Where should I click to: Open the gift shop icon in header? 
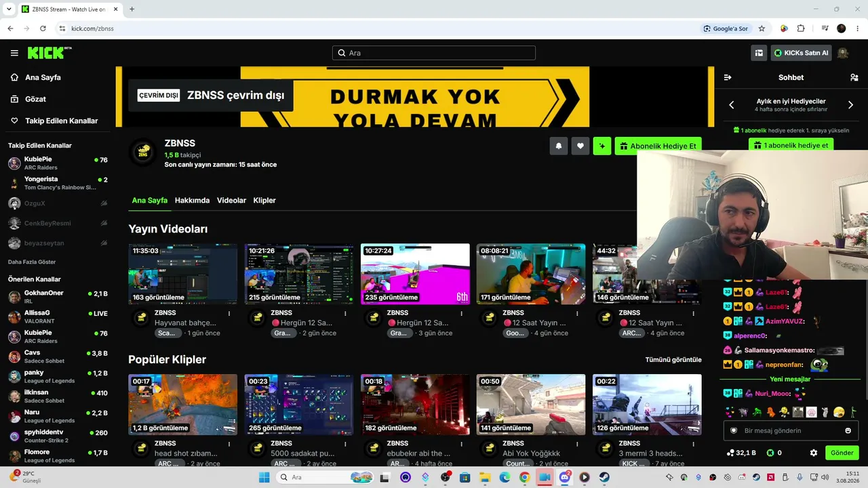759,53
